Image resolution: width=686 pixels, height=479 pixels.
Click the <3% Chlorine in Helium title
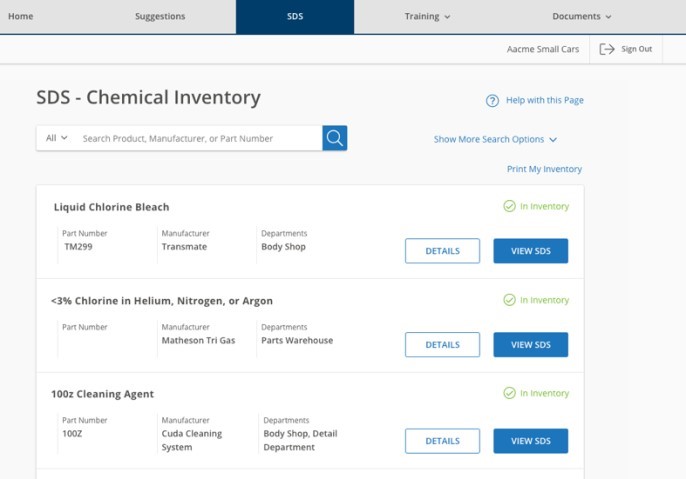click(162, 301)
